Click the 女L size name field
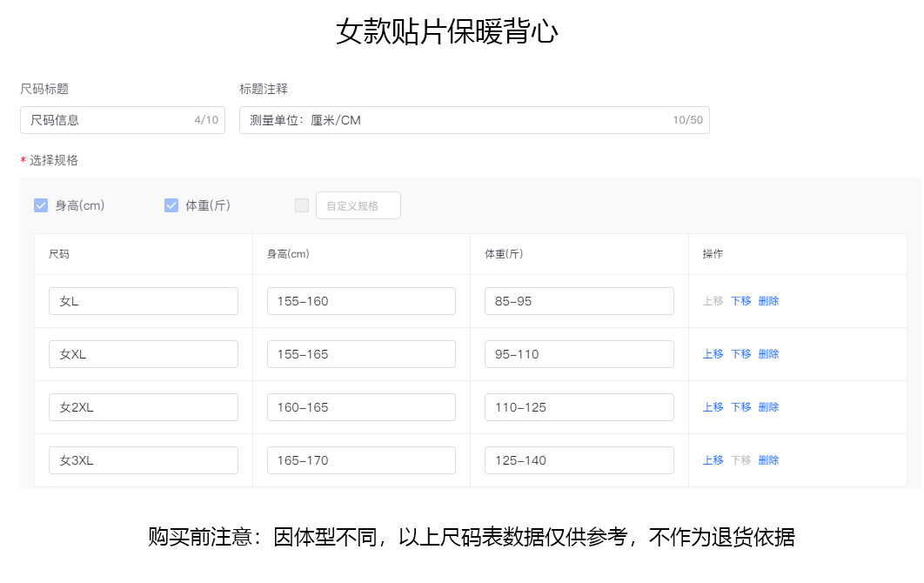The height and width of the screenshot is (583, 924). click(x=143, y=300)
